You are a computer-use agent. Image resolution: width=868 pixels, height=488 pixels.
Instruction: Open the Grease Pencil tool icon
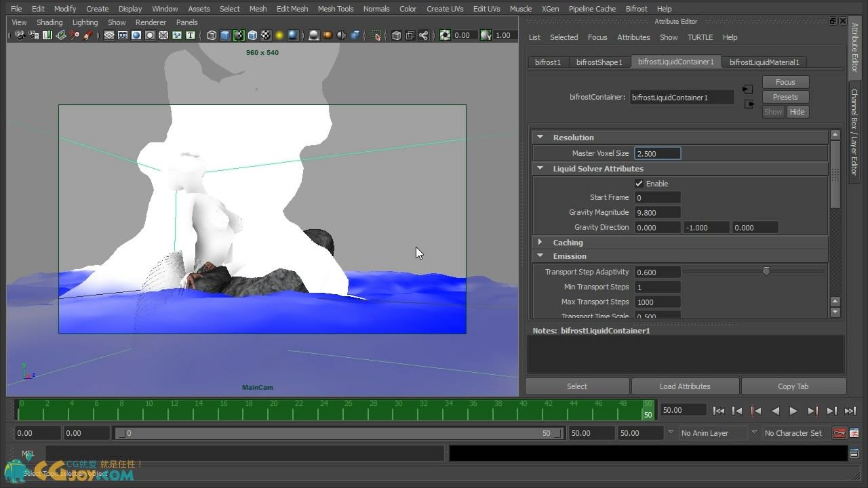coord(87,35)
